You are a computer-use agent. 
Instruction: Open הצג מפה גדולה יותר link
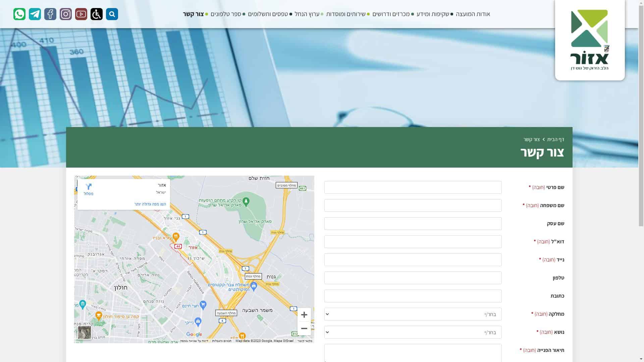click(x=150, y=204)
